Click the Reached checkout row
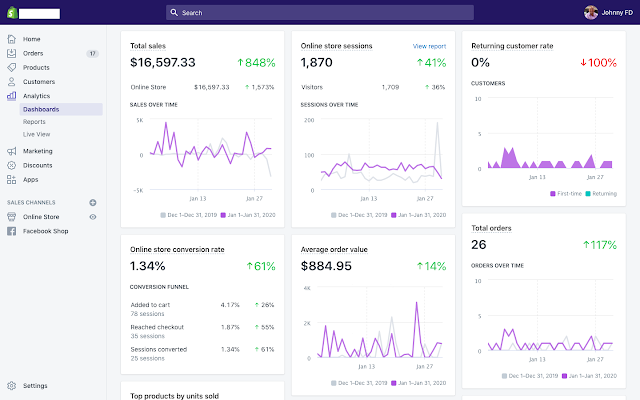The height and width of the screenshot is (400, 640). [202, 331]
